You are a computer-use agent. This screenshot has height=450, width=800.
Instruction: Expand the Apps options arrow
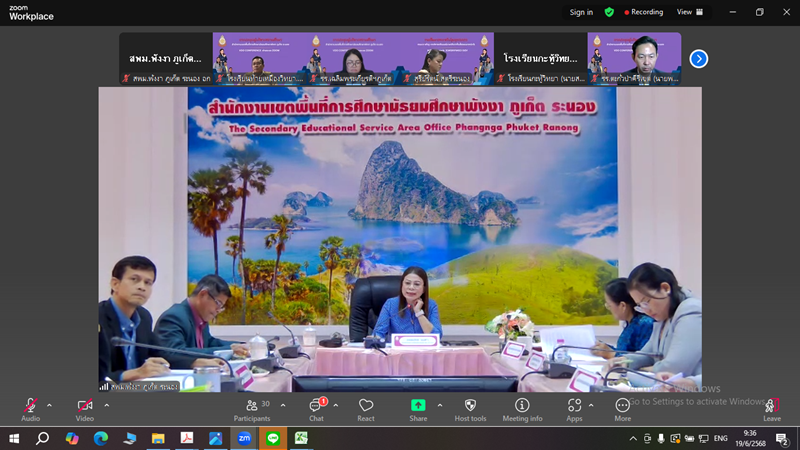click(x=591, y=406)
